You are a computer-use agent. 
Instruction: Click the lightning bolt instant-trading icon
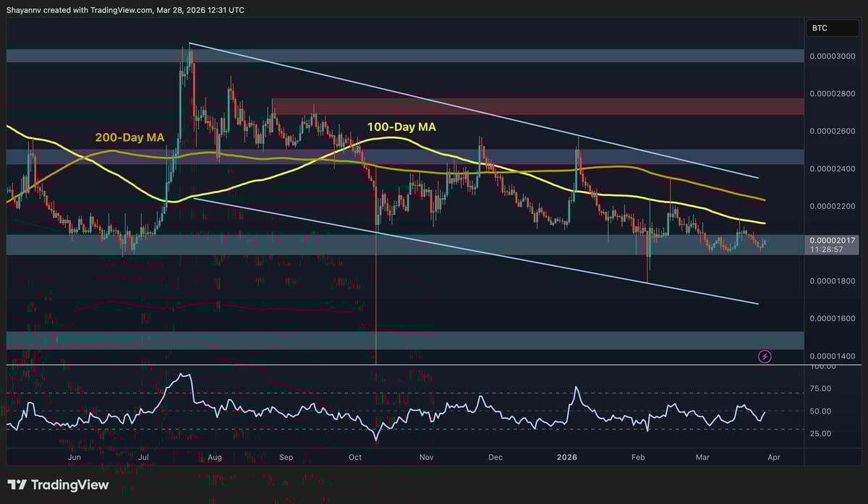click(x=765, y=356)
